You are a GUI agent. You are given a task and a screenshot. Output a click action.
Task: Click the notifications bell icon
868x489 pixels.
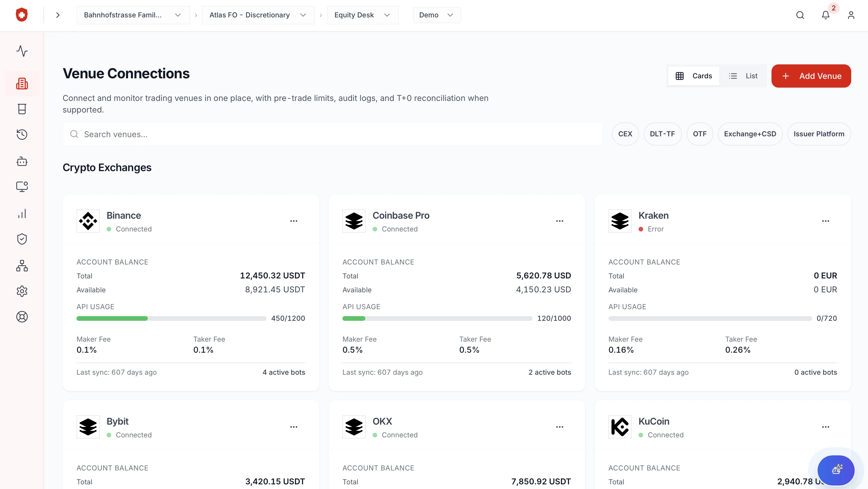[x=825, y=15]
